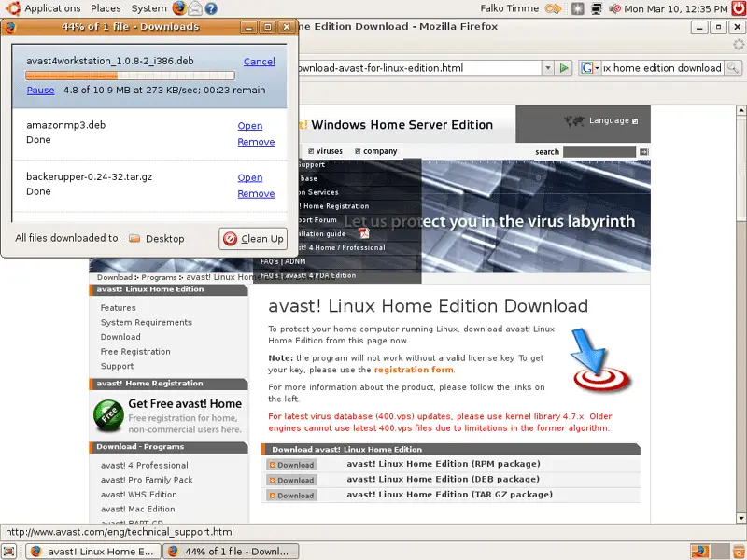Click the help question mark panel icon
The height and width of the screenshot is (560, 747).
click(x=211, y=8)
